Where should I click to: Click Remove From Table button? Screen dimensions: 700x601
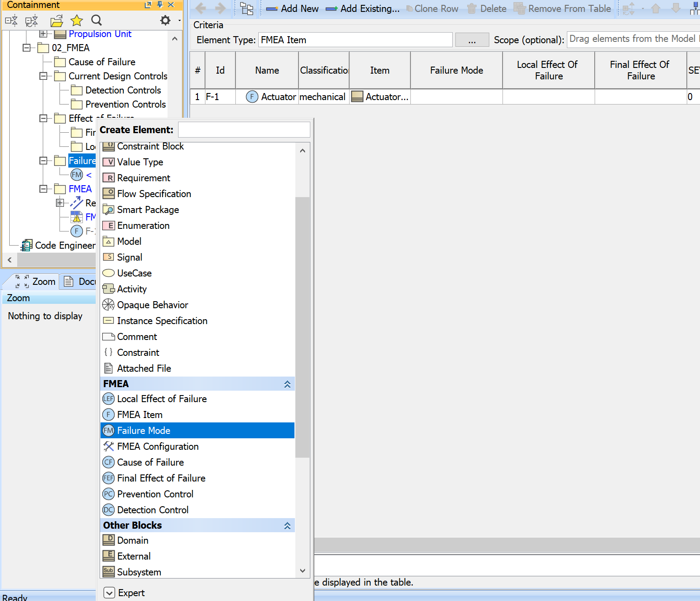pyautogui.click(x=562, y=9)
